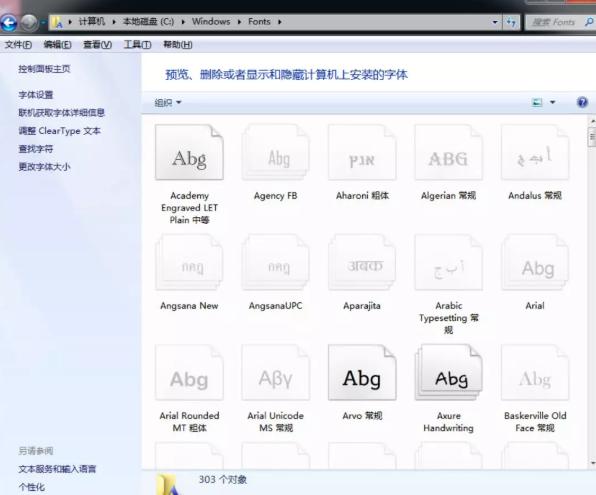
Task: Select the Axure Handwriting font icon
Action: [x=449, y=373]
